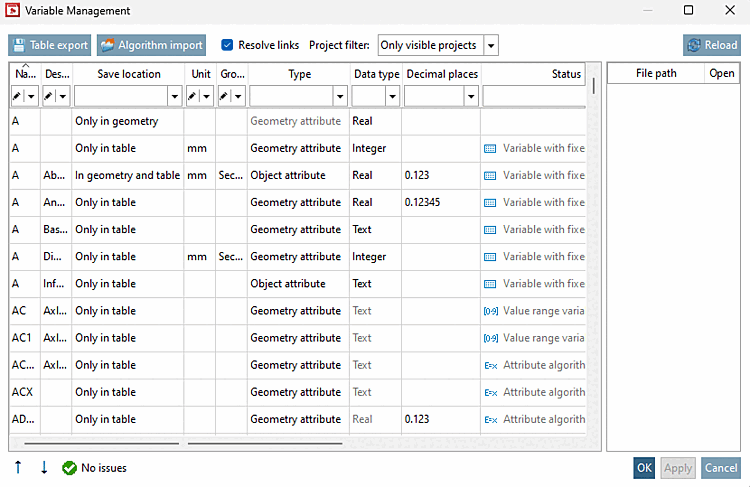750x487 pixels.
Task: Click the File path column header
Action: pyautogui.click(x=656, y=73)
